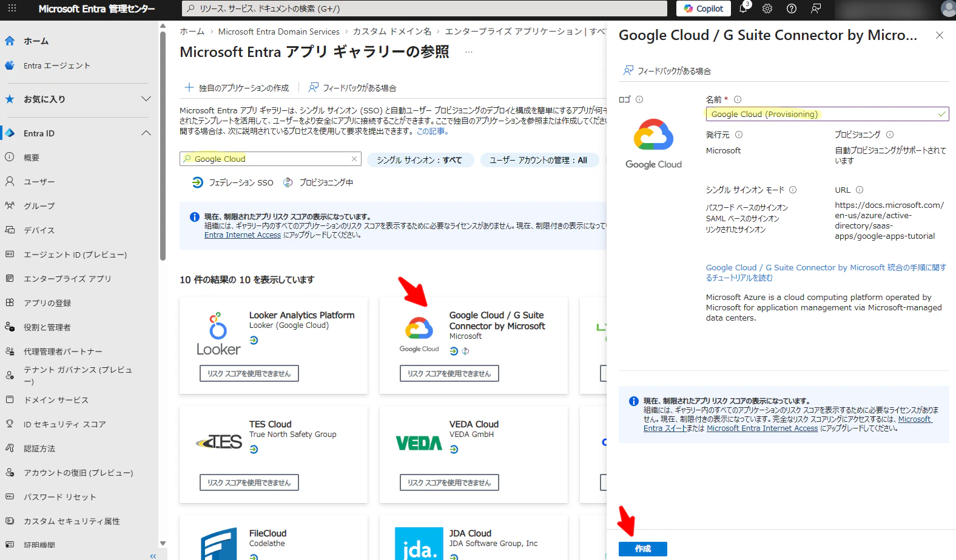The image size is (956, 560).
Task: Select the Looker Analytics Platform card
Action: tap(274, 345)
